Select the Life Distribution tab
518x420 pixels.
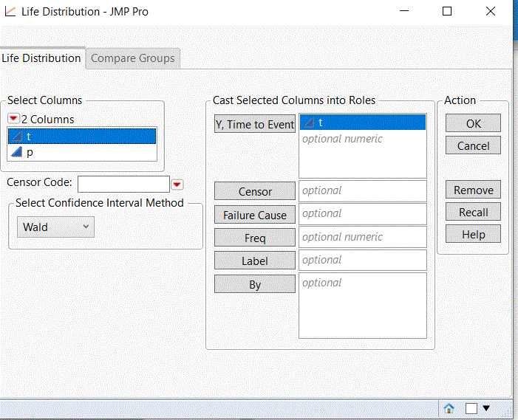(x=41, y=58)
